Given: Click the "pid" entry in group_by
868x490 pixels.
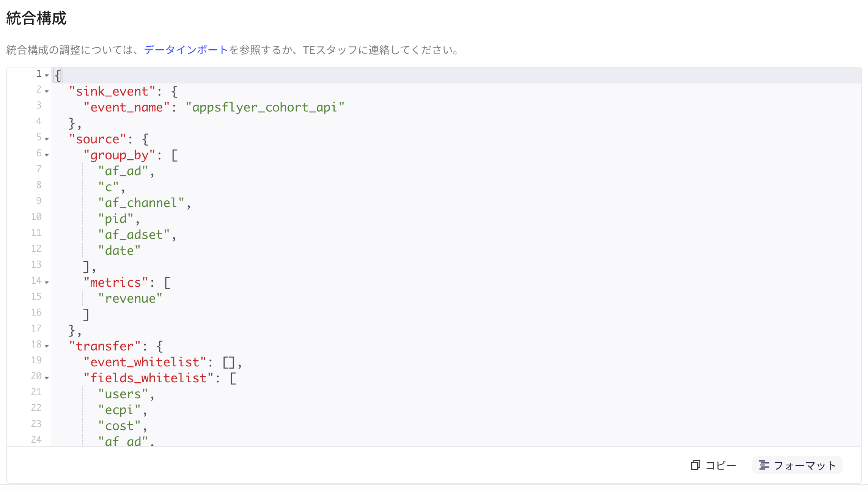Looking at the screenshot, I should pos(116,219).
